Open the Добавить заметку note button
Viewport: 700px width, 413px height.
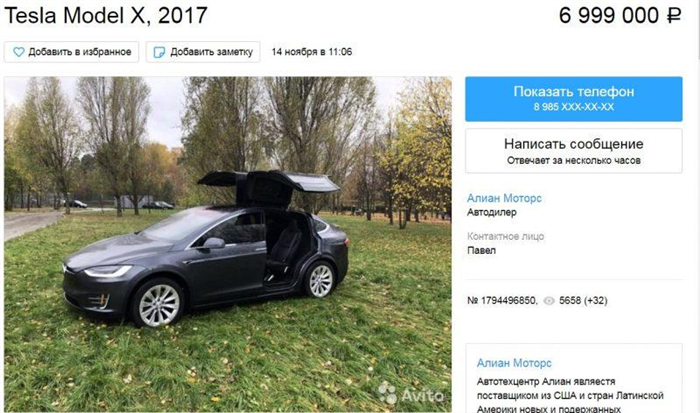(203, 52)
